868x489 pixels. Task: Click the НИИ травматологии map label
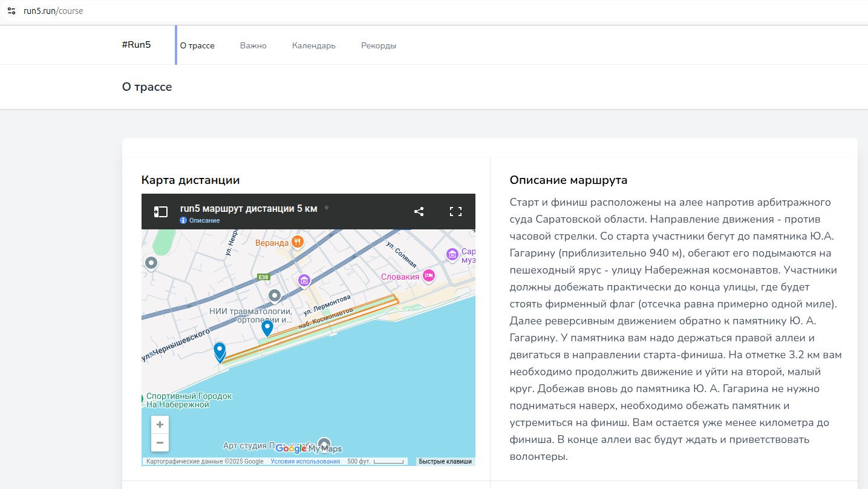[251, 315]
